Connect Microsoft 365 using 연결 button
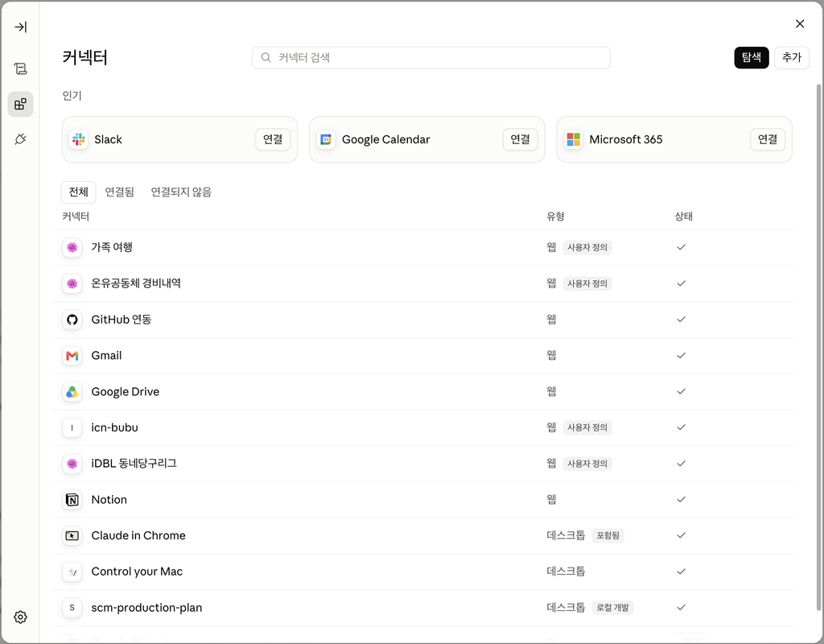Viewport: 824px width, 644px height. click(x=767, y=139)
